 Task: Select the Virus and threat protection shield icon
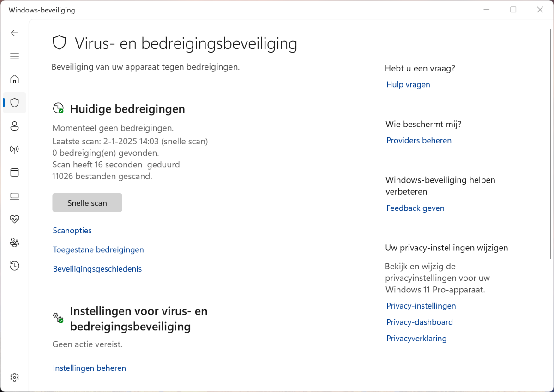pos(15,102)
